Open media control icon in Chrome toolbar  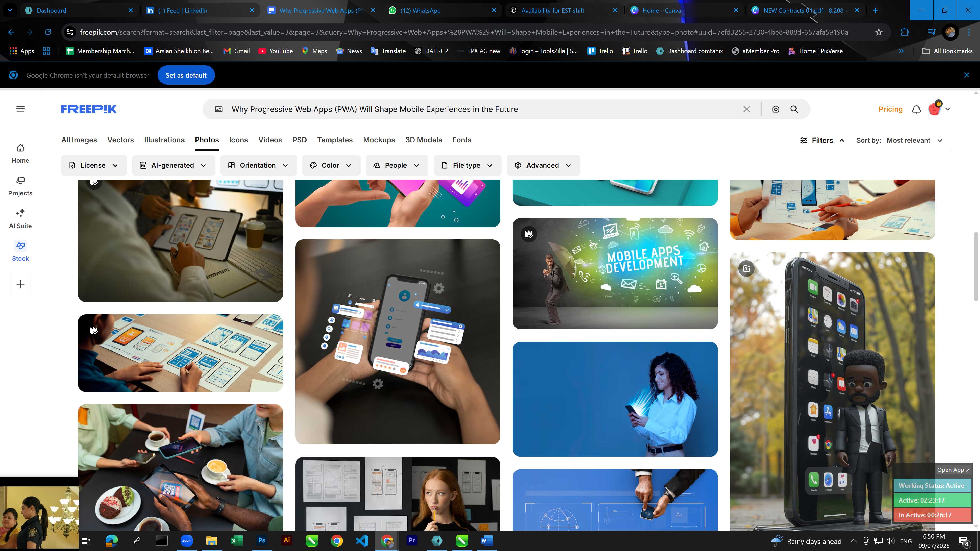tap(932, 32)
